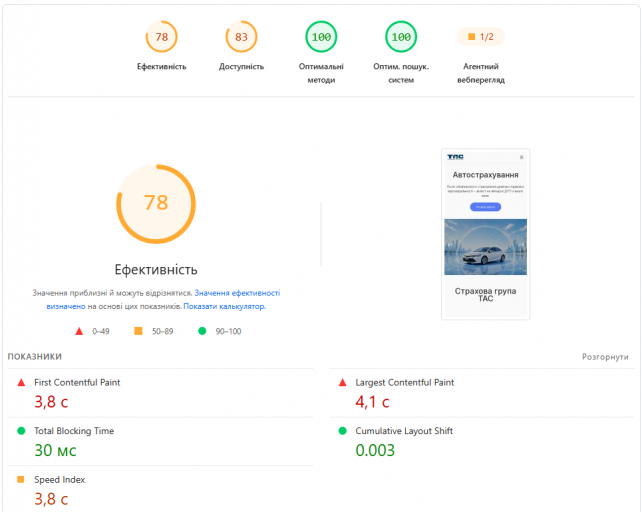Click the 'Доступність' label under the 83 gauge
This screenshot has height=512, width=642.
(x=241, y=66)
